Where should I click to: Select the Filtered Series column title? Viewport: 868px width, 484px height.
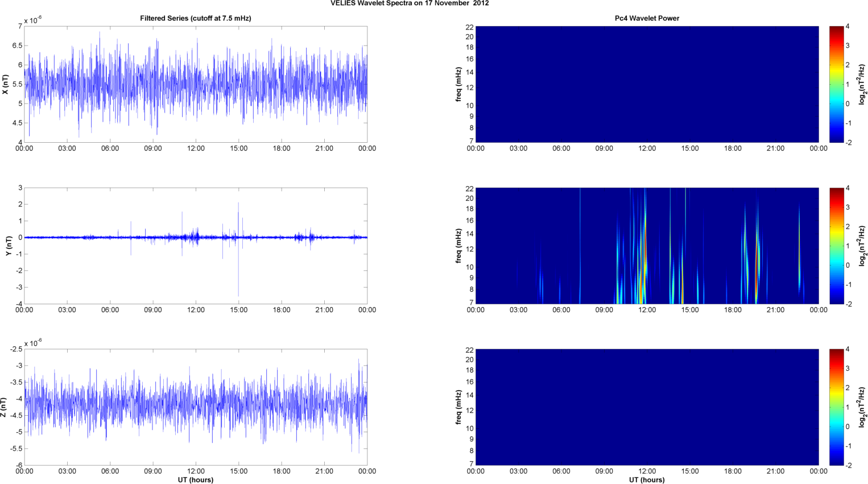pos(195,18)
